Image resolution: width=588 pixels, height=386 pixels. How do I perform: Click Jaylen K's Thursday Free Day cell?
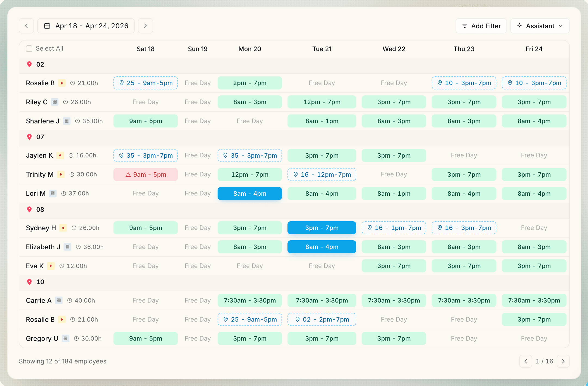tap(464, 155)
